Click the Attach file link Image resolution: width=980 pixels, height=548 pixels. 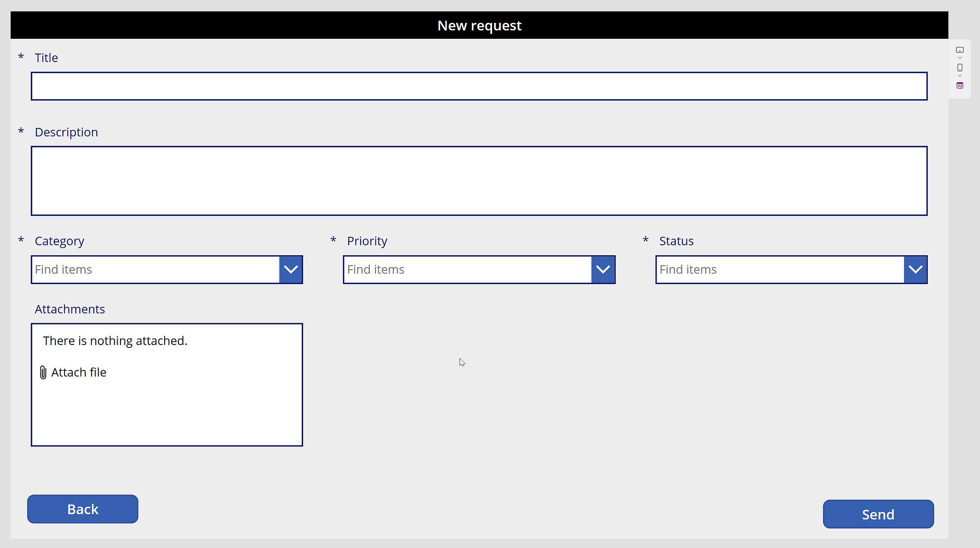[78, 372]
